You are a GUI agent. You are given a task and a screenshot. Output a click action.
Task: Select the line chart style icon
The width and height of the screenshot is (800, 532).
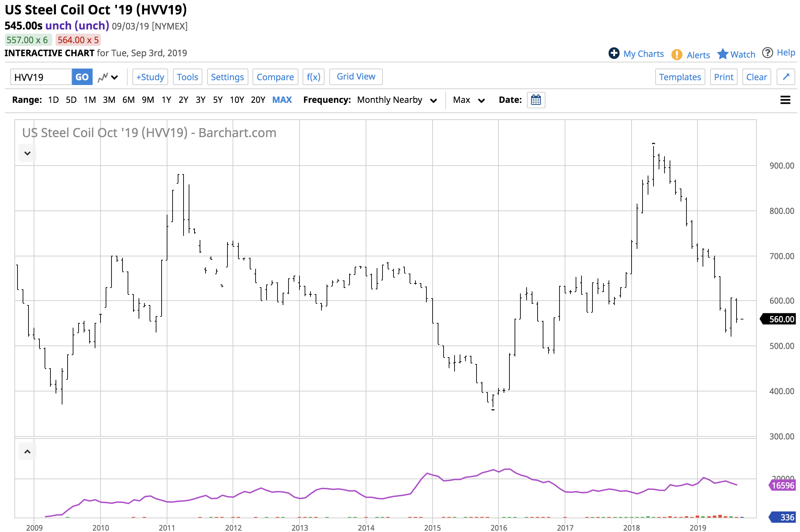[x=104, y=77]
